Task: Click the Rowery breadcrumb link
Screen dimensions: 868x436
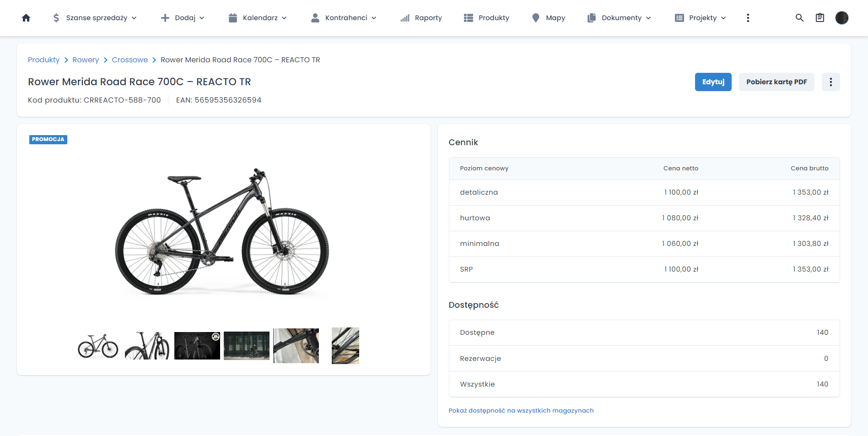Action: tap(86, 60)
